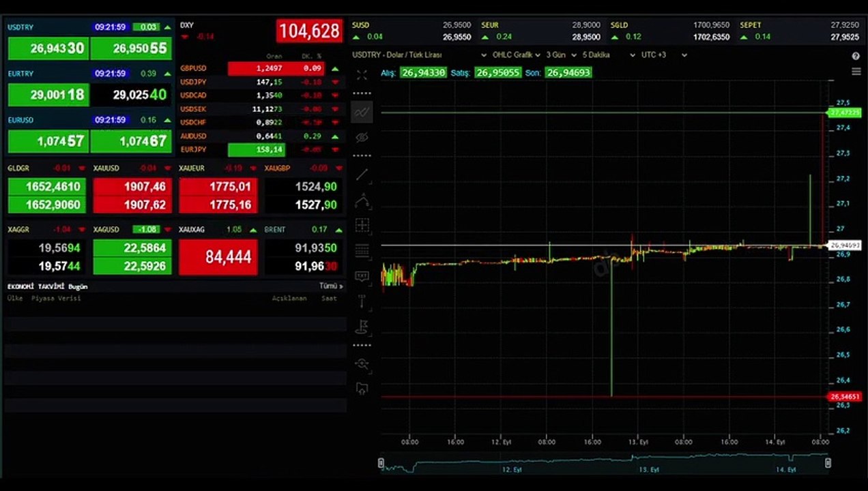
Task: Click the green up arrow beside BRENT
Action: coord(339,230)
